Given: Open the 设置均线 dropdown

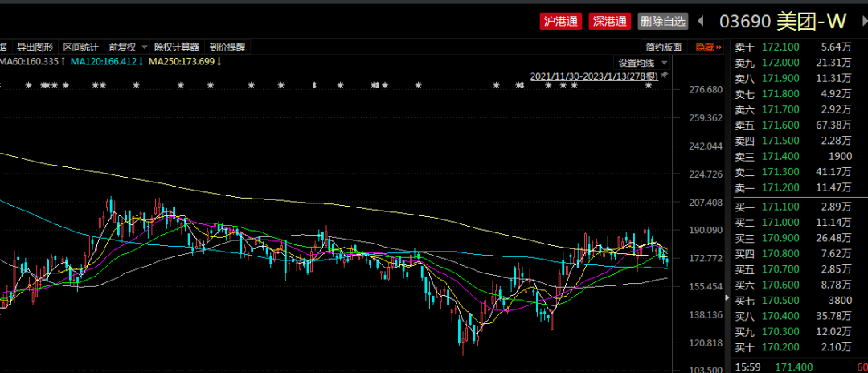Looking at the screenshot, I should tap(643, 63).
